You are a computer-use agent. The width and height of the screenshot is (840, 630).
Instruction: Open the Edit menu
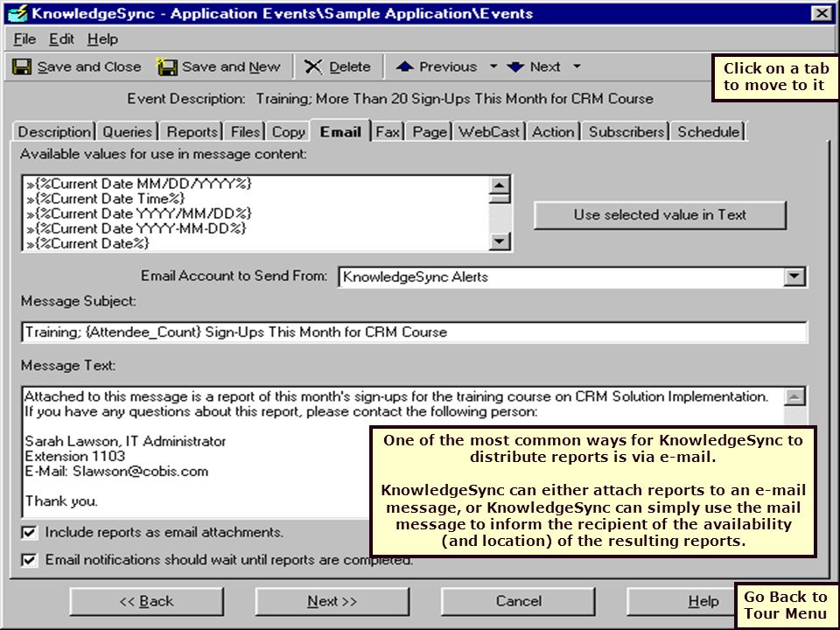[x=61, y=39]
